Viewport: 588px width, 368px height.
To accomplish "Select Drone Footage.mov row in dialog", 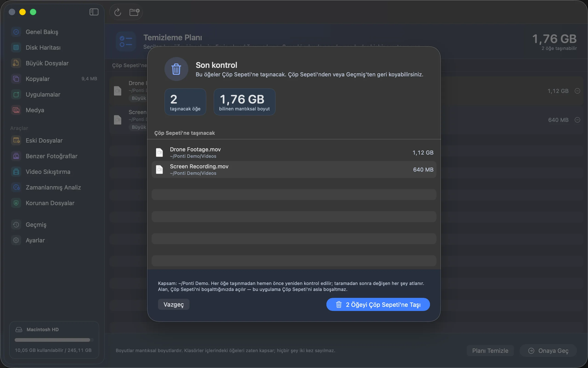I will click(x=294, y=152).
